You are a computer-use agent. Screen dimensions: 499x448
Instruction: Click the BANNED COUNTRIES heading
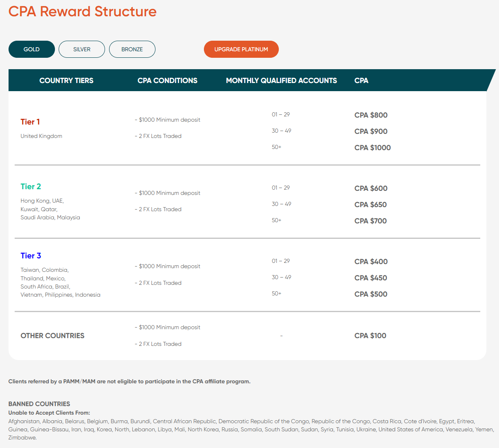click(x=39, y=404)
